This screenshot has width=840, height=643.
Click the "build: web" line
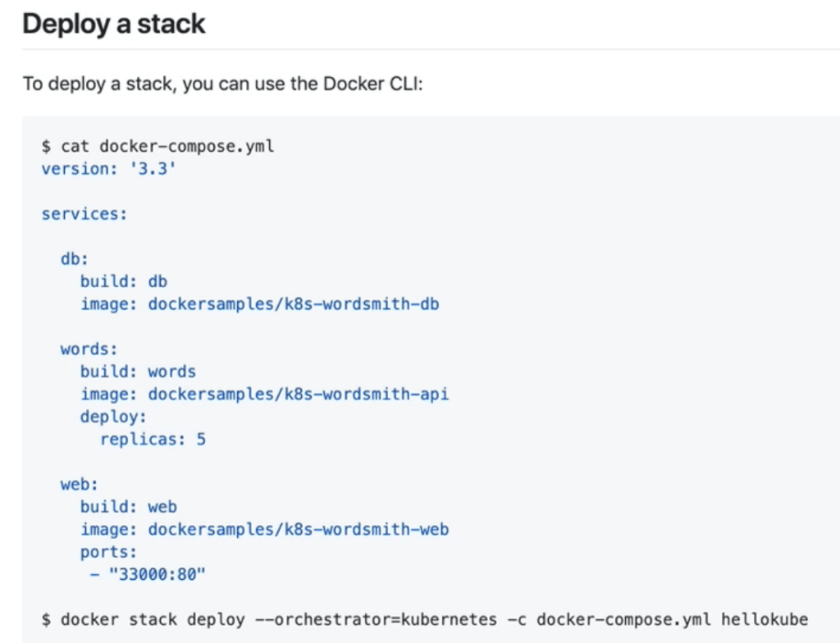(128, 507)
